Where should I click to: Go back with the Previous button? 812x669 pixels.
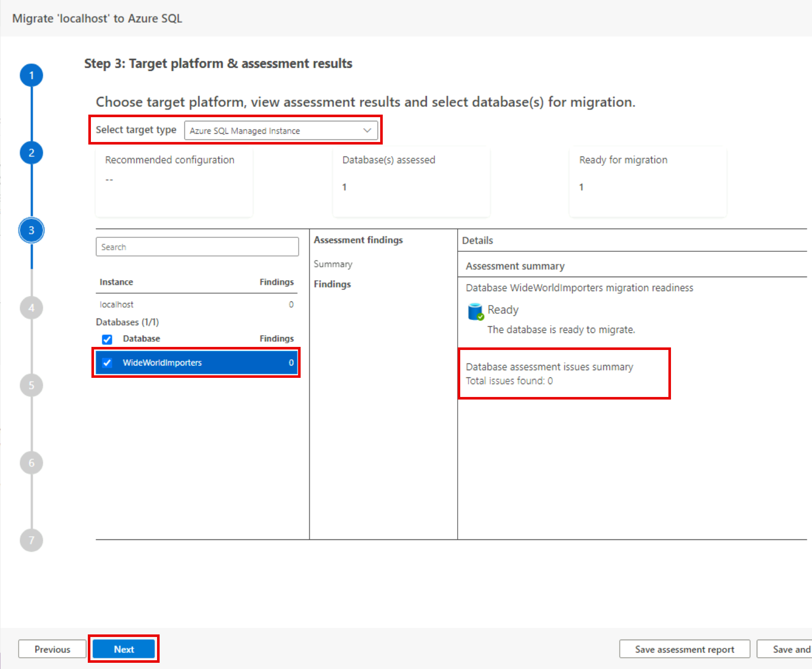[x=52, y=649]
